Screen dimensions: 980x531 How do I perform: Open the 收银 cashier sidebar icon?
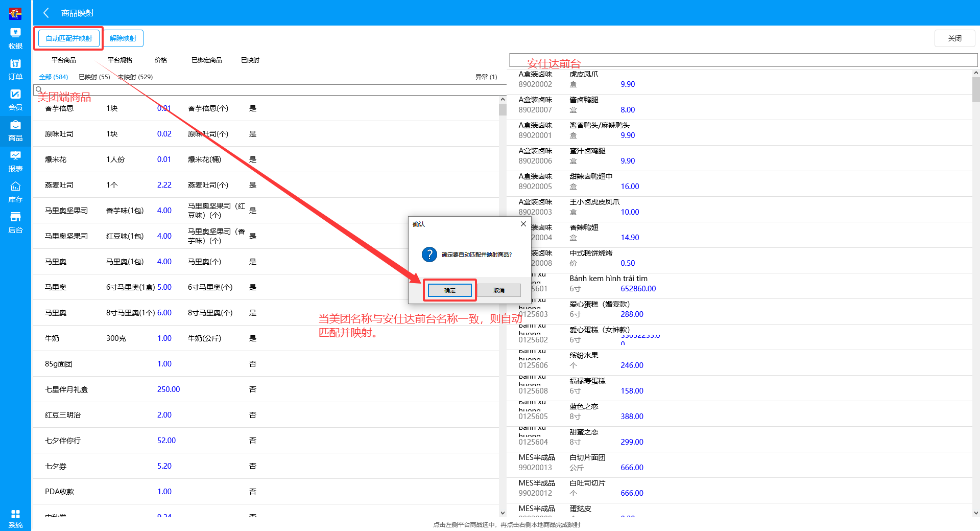(x=15, y=39)
